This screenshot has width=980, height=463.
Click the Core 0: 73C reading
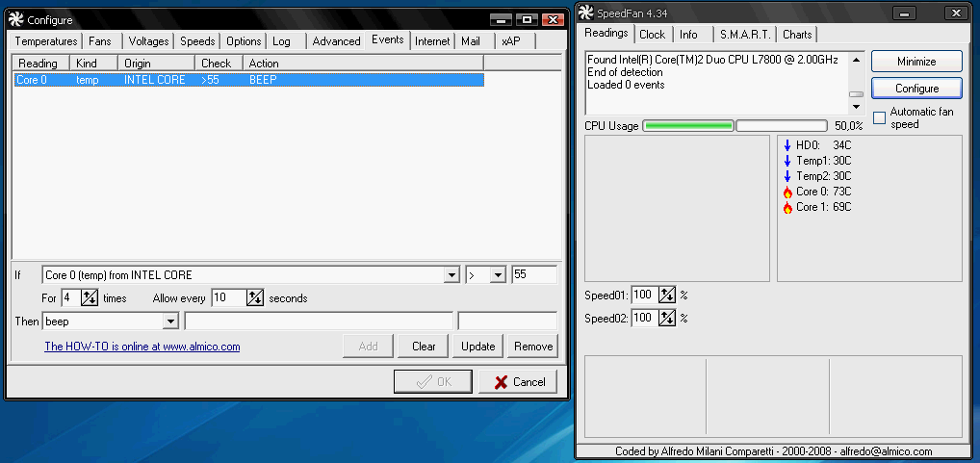click(x=824, y=192)
